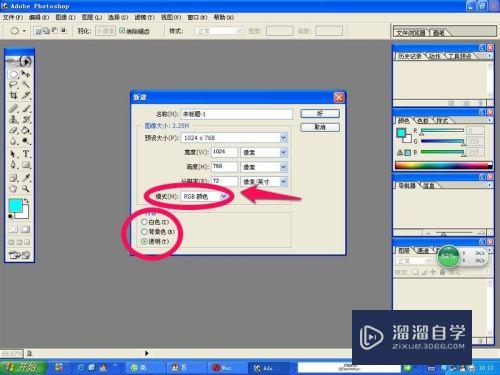The height and width of the screenshot is (375, 500).
Task: Select the Paint Bucket tool
Action: click(x=26, y=130)
